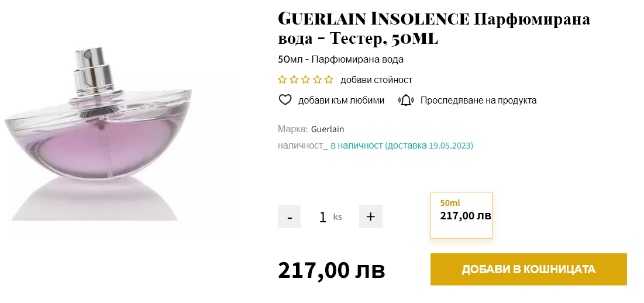Open the Guerlain brand link
The height and width of the screenshot is (303, 644).
(x=328, y=129)
